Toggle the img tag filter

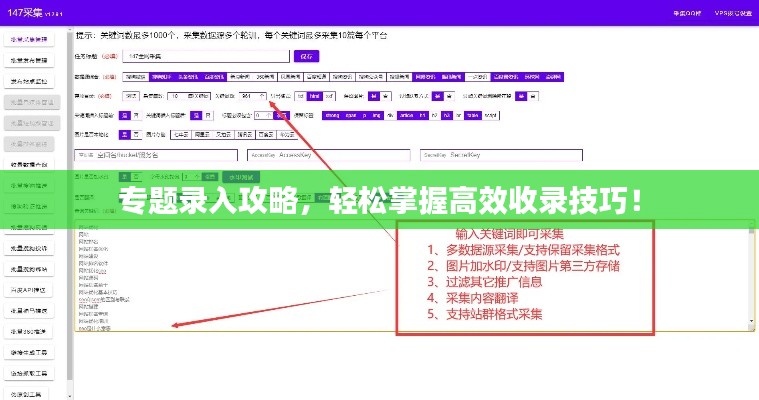point(377,116)
